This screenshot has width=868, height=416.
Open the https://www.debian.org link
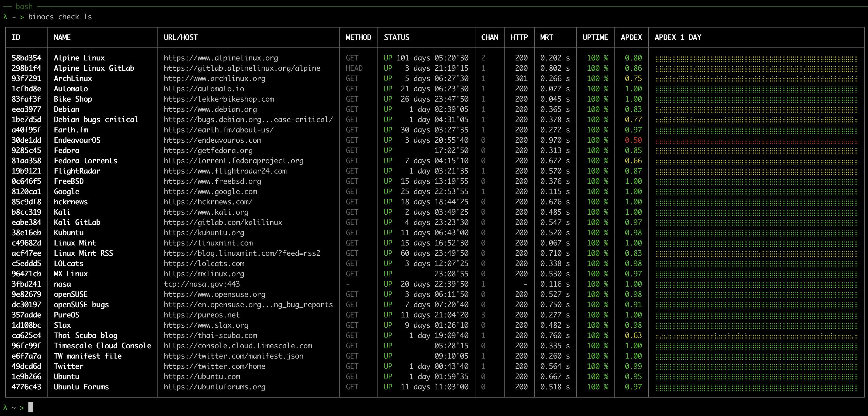pos(210,109)
